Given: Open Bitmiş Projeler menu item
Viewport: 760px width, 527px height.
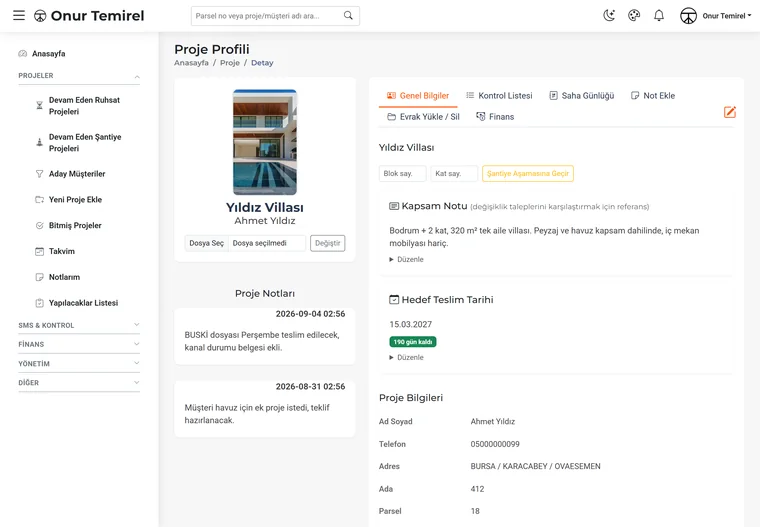Looking at the screenshot, I should click(75, 225).
